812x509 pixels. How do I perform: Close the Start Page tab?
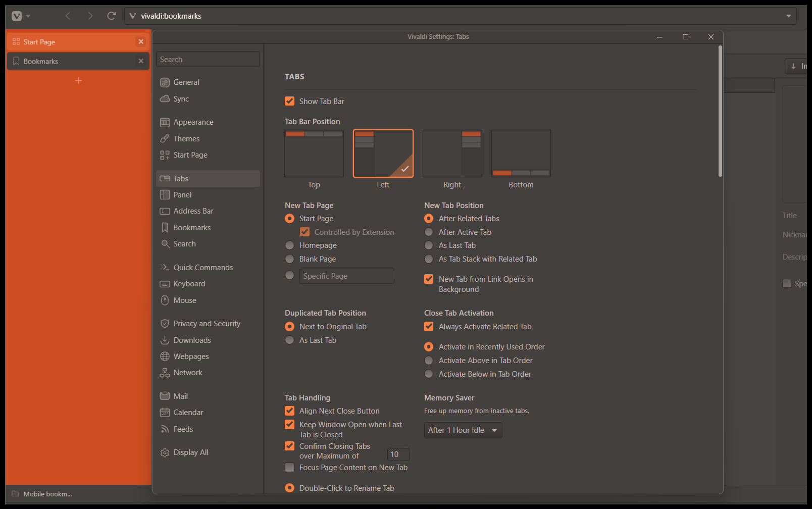141,41
